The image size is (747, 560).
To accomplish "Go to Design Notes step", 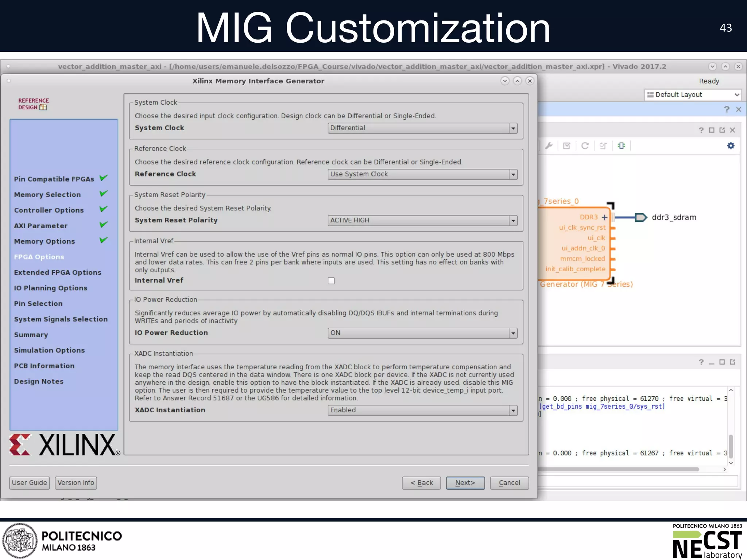I will (x=39, y=381).
